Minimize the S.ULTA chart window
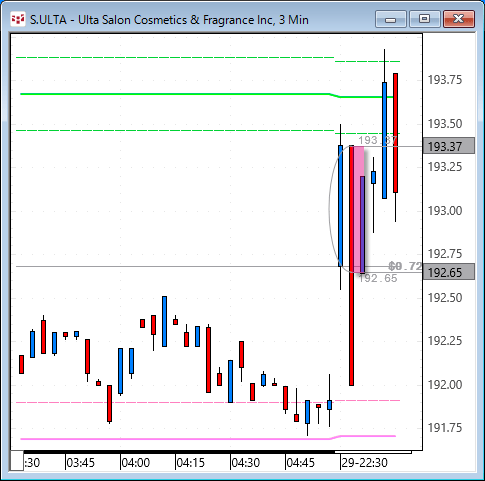485x481 pixels. click(x=391, y=19)
